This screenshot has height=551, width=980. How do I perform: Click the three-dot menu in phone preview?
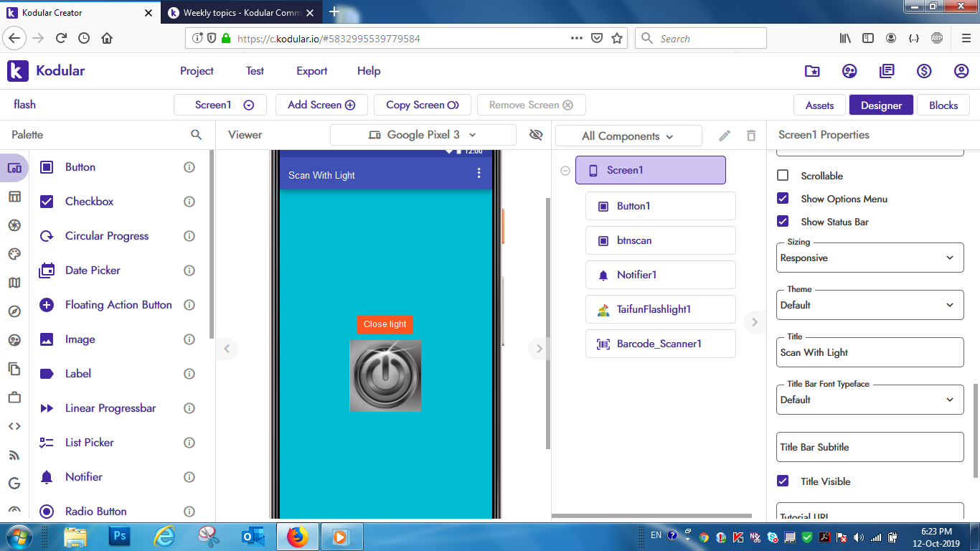coord(479,174)
